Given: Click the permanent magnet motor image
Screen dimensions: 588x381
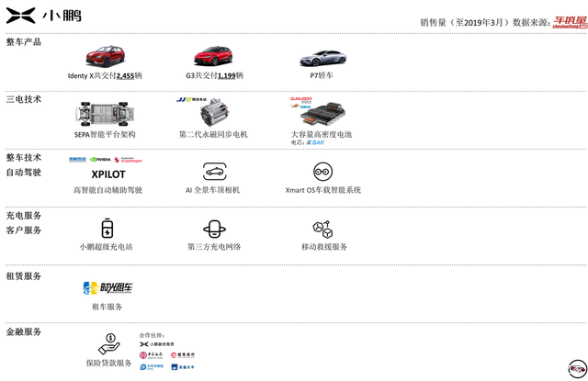Looking at the screenshot, I should [217, 114].
